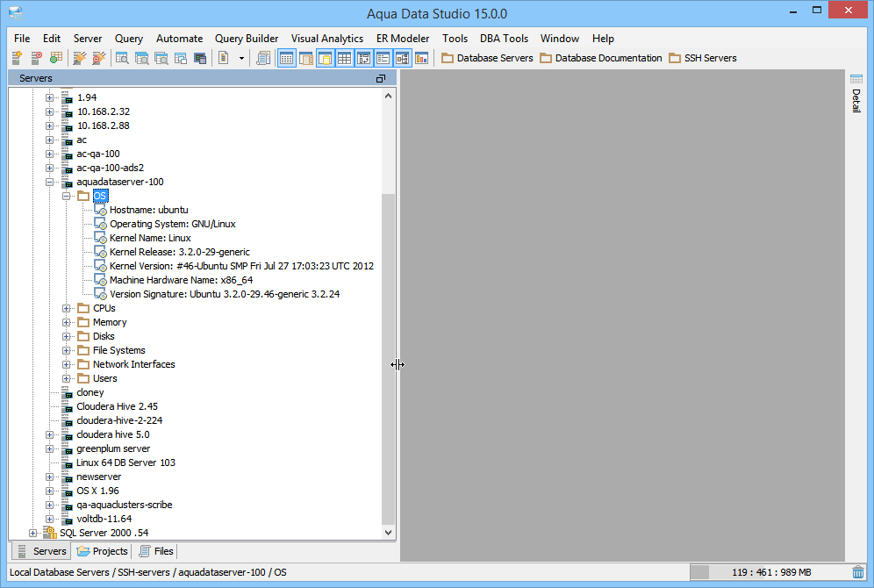
Task: Expand the Disks folder
Action: tap(67, 336)
